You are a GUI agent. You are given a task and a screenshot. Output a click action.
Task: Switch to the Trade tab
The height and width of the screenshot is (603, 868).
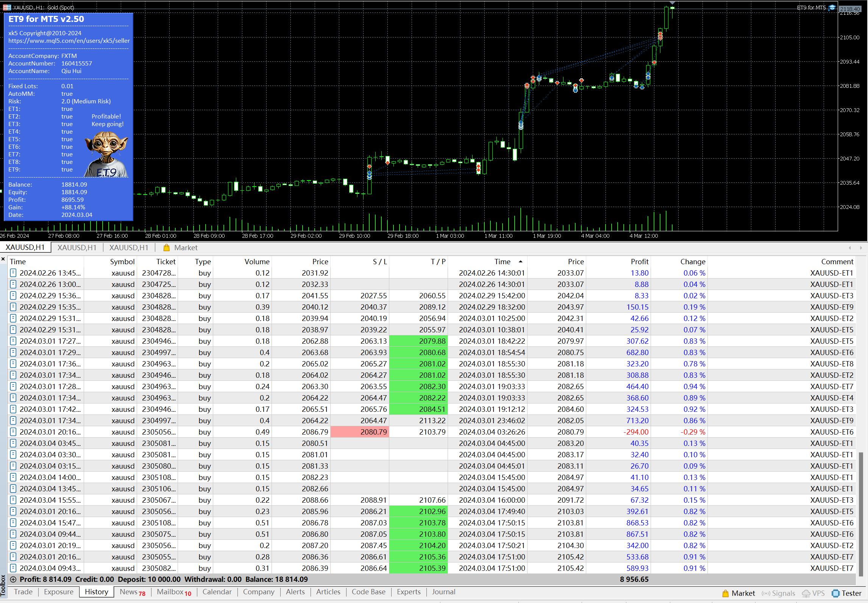(x=23, y=592)
